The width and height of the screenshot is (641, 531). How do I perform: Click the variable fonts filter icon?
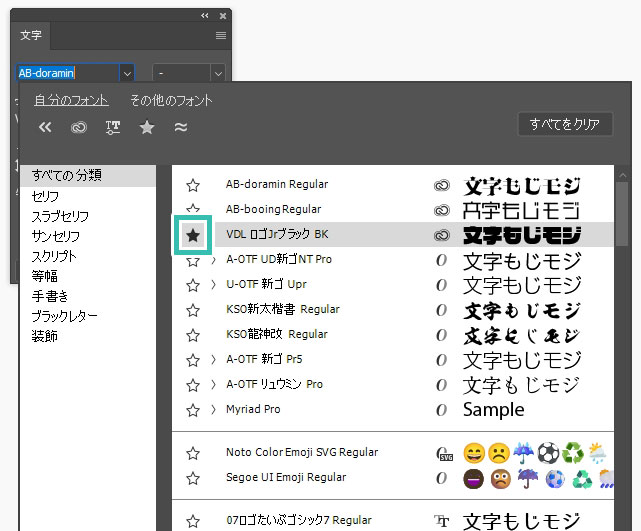click(113, 127)
